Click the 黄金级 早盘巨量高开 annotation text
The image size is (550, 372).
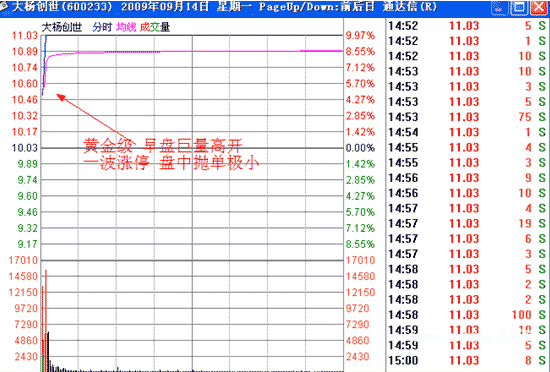(x=163, y=145)
